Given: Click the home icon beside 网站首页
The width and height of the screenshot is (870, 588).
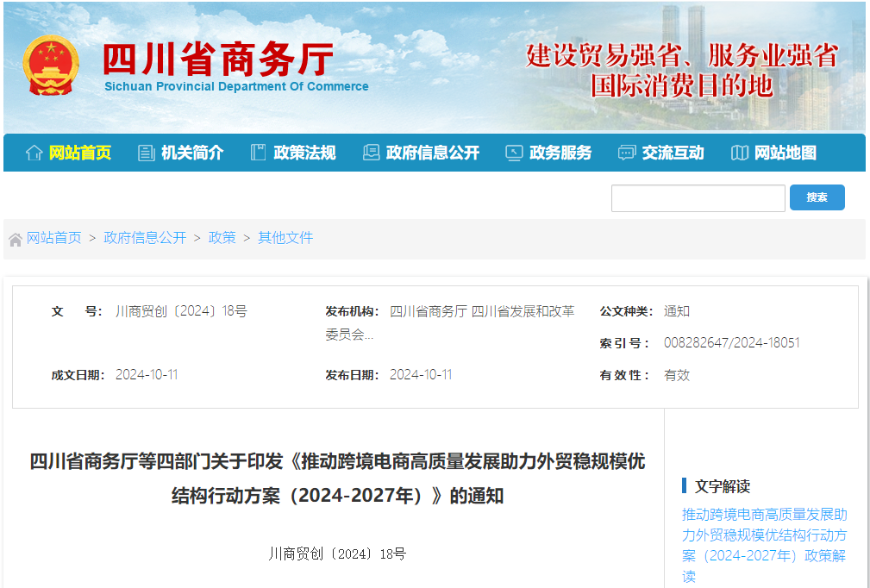Looking at the screenshot, I should (x=34, y=153).
